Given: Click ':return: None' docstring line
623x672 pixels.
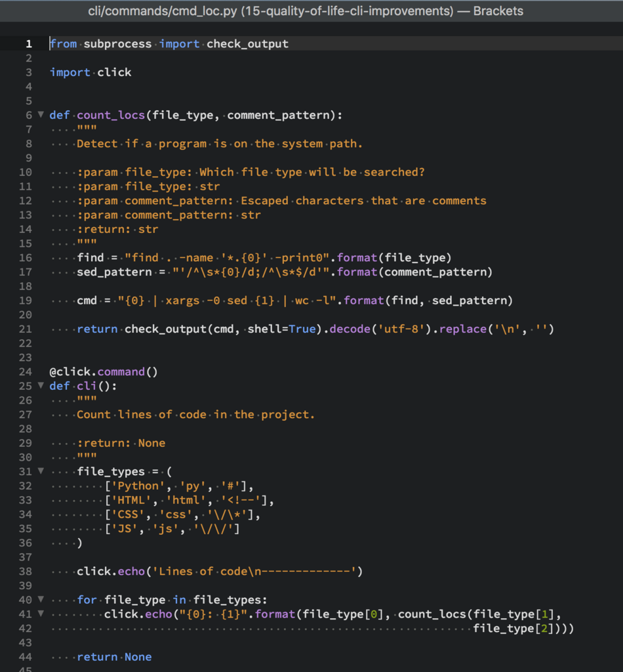Looking at the screenshot, I should 121,443.
